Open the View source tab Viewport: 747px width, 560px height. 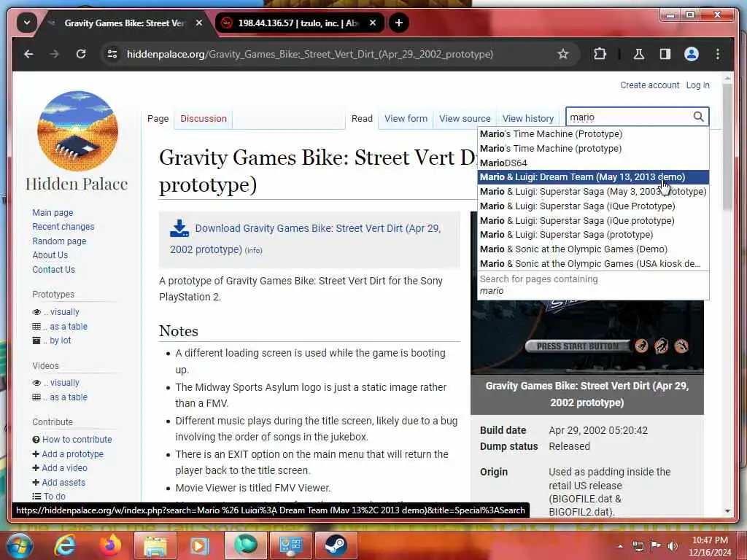click(465, 119)
